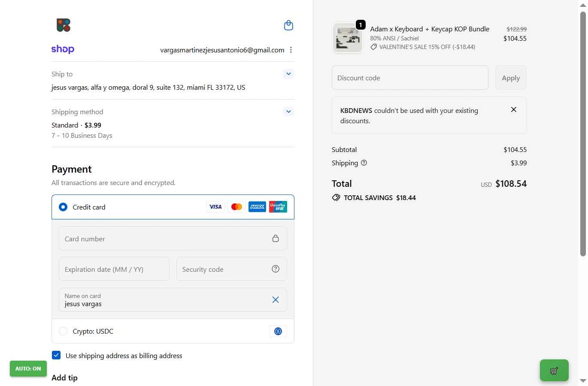The height and width of the screenshot is (386, 588).
Task: Click the '80% ANSI / Sachiel' variant text
Action: point(394,38)
